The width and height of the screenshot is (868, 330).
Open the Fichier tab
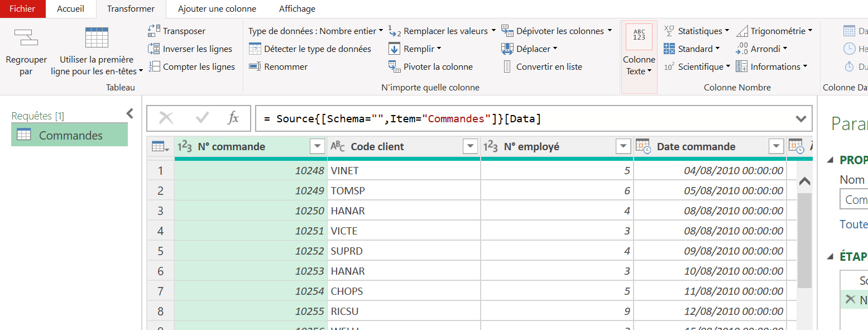pos(22,8)
